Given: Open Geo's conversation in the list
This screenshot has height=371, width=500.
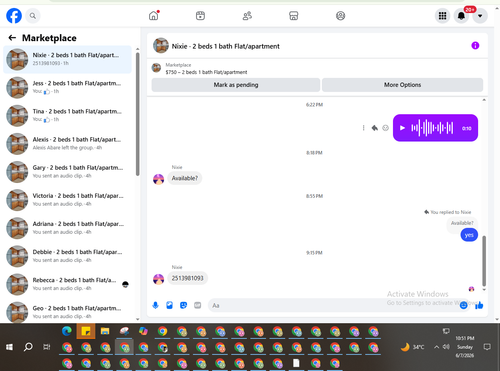Looking at the screenshot, I should [x=67, y=312].
